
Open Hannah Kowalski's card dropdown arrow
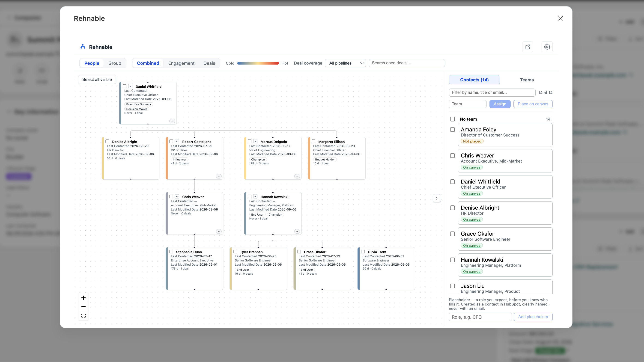point(255,197)
